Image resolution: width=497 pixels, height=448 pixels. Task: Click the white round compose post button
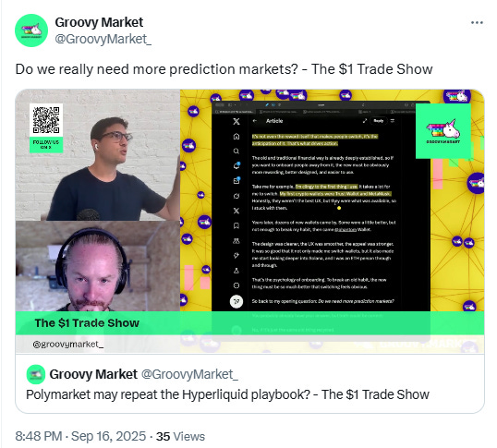tap(236, 301)
